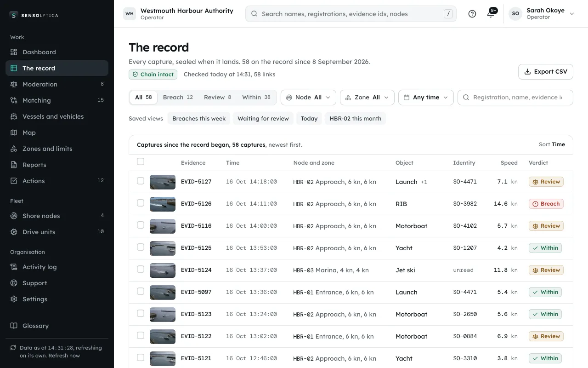This screenshot has width=588, height=368.
Task: Apply the Waiting for review saved view
Action: tap(263, 119)
